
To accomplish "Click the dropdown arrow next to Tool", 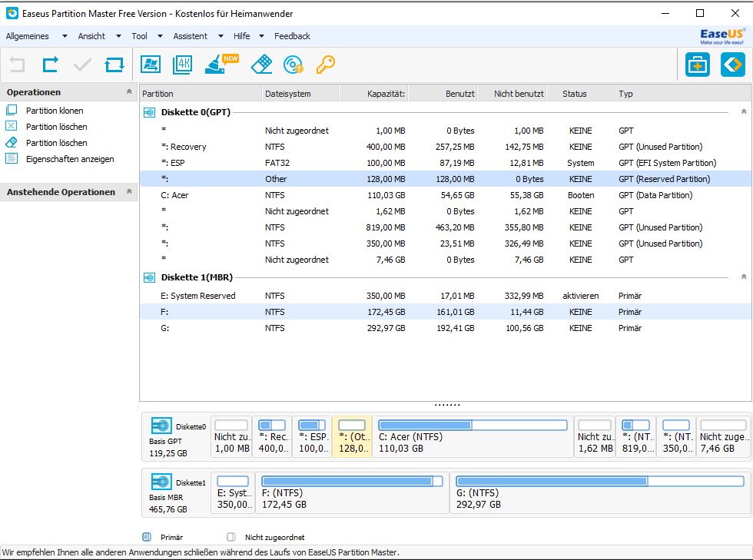I will [x=161, y=36].
